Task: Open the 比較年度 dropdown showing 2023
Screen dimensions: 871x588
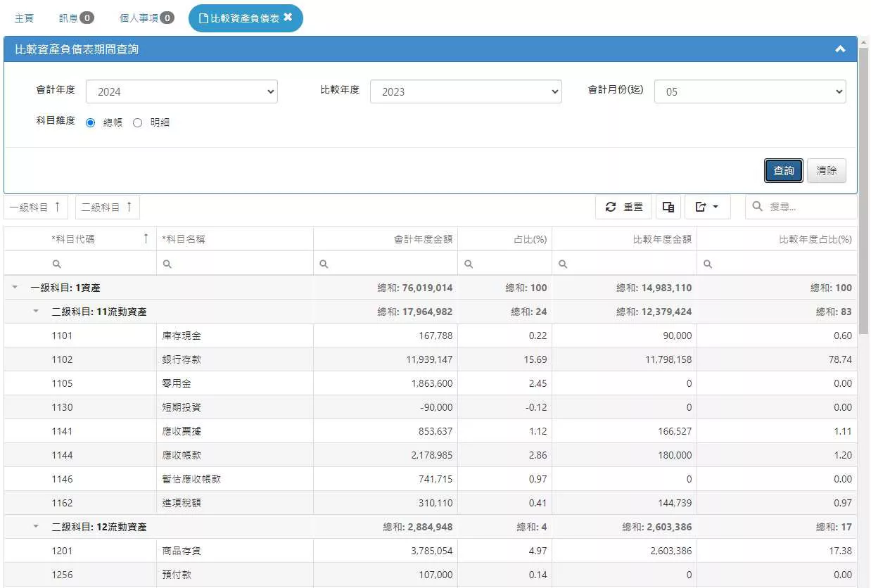Action: point(466,91)
